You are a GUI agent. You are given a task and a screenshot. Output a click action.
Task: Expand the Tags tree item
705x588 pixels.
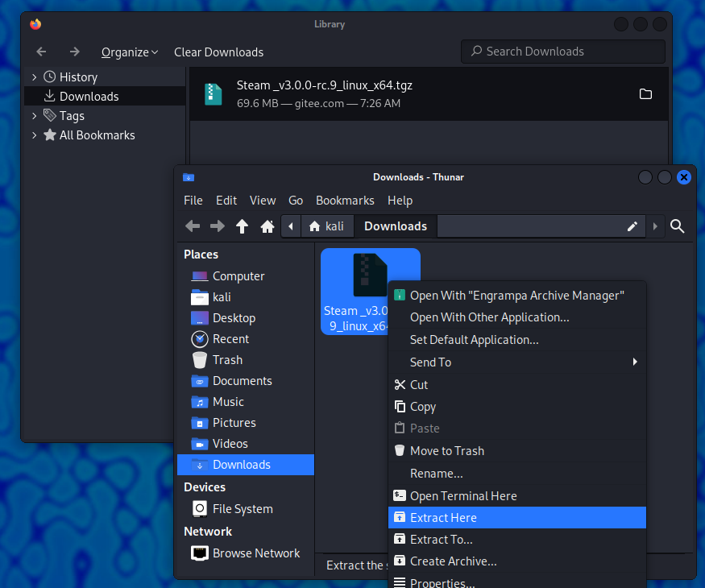click(34, 116)
